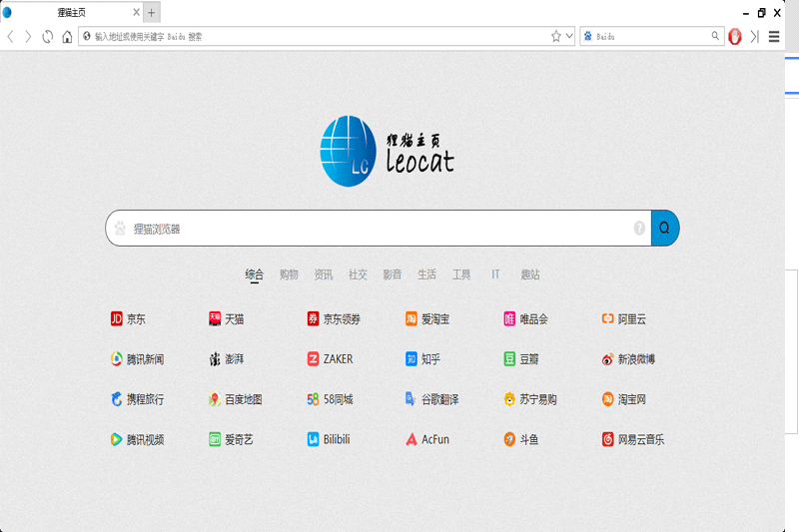Click the help question mark in search box
The image size is (799, 532).
tap(639, 229)
